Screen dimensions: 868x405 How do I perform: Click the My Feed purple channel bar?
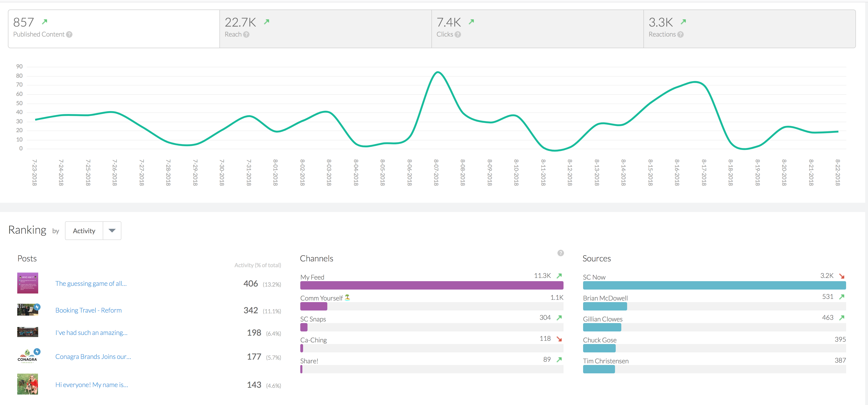click(x=431, y=286)
